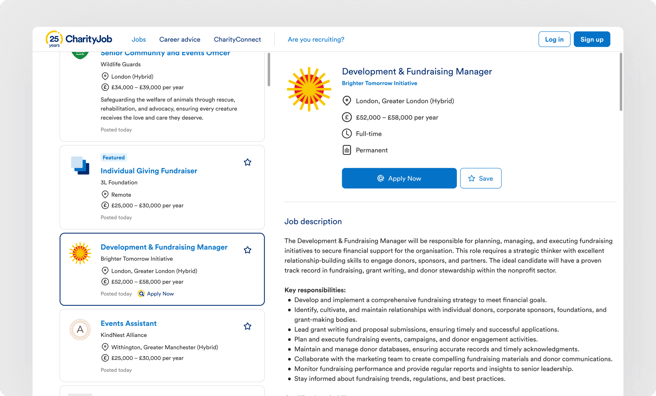Open the Events Assistant job title
Screen dimensions: 656x396
pos(128,323)
